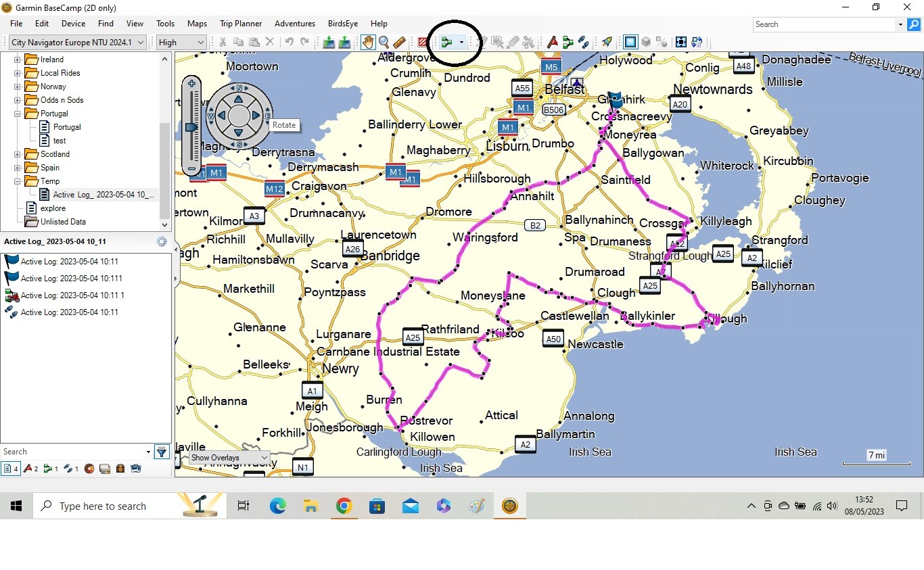
Task: Select track Active Log: 2023-05-04 10:11 1
Action: tap(72, 295)
